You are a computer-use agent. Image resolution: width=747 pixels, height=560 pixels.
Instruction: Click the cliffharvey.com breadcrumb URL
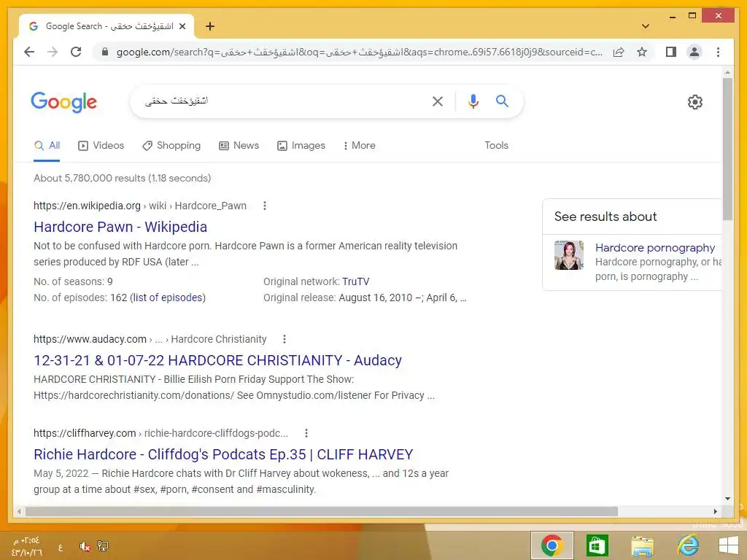85,433
